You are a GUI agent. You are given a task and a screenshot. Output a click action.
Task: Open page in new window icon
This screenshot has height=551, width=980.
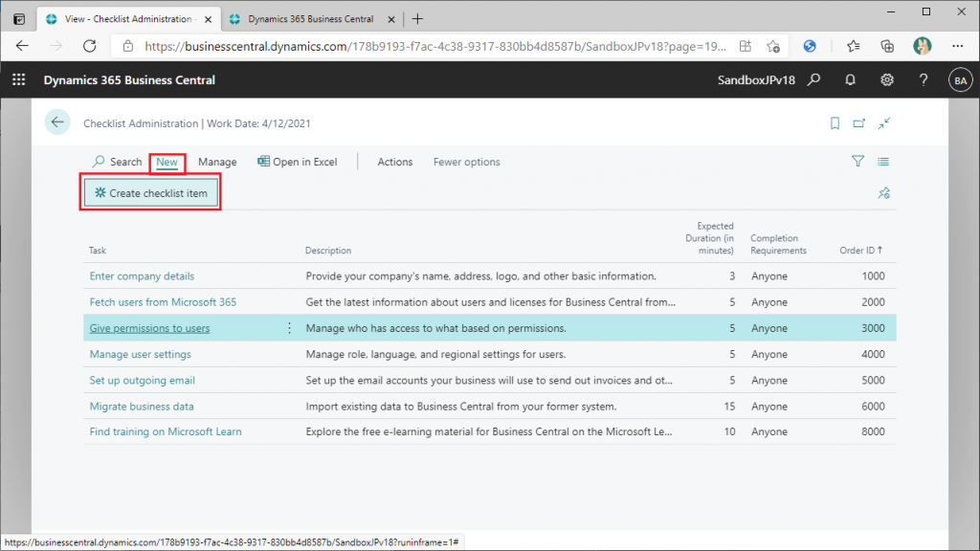(859, 123)
